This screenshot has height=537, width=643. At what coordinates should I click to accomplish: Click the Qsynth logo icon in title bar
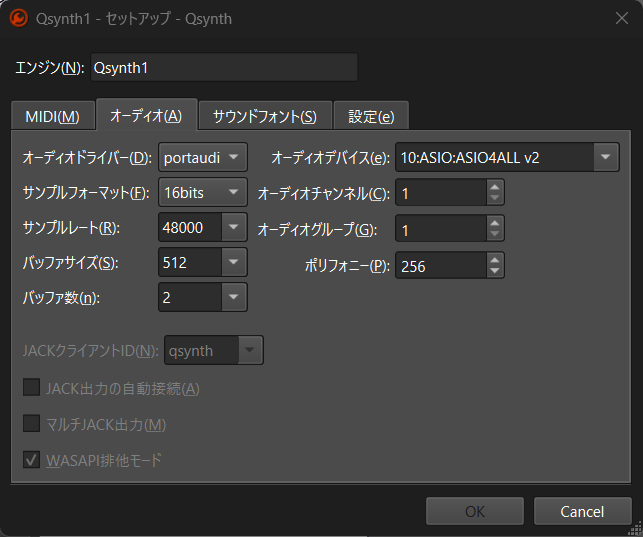(x=18, y=18)
